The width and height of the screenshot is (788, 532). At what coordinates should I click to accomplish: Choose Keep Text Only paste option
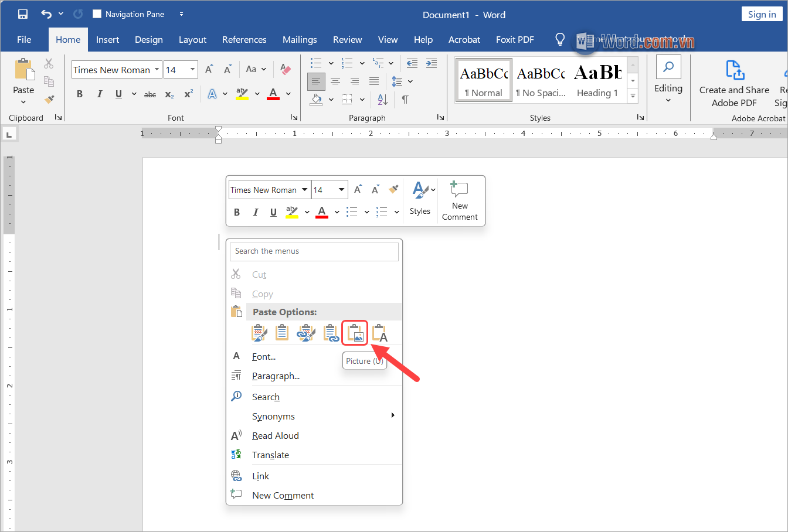coord(380,333)
